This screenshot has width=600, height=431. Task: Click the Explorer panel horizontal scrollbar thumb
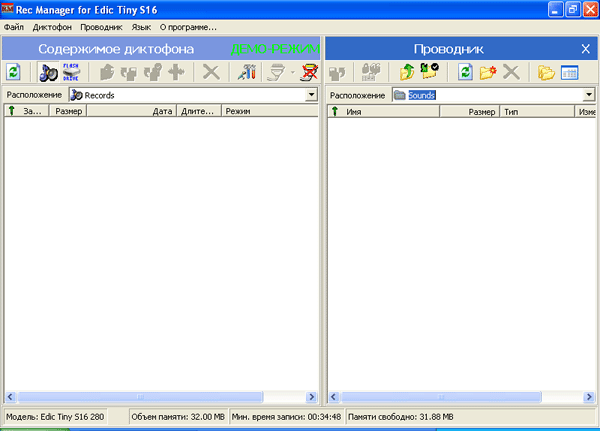[x=441, y=397]
